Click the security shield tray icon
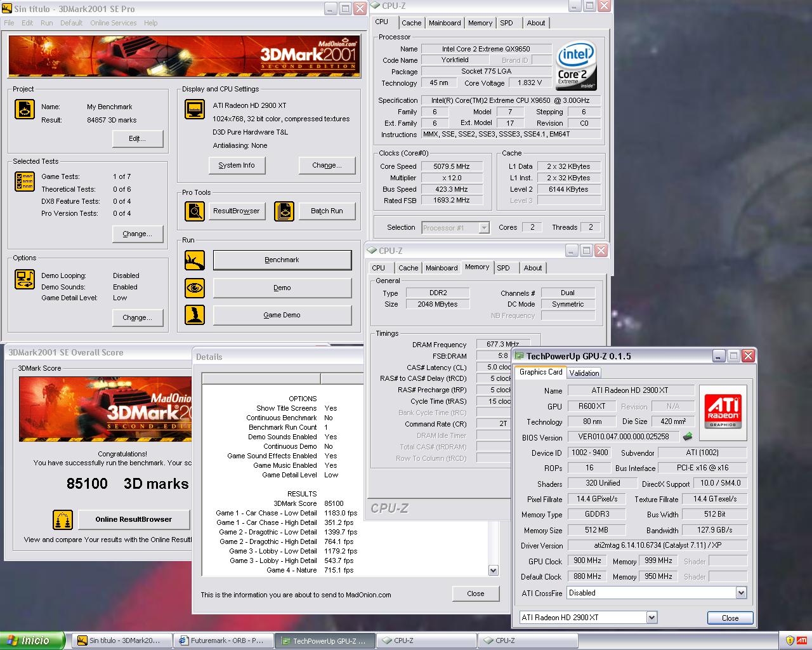This screenshot has width=812, height=650. pyautogui.click(x=789, y=640)
